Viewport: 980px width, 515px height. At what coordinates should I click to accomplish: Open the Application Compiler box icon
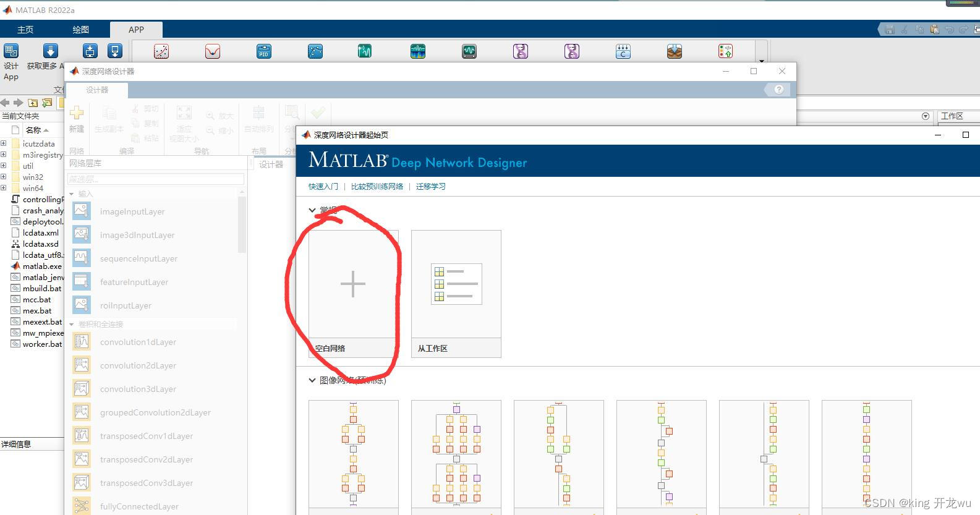675,52
